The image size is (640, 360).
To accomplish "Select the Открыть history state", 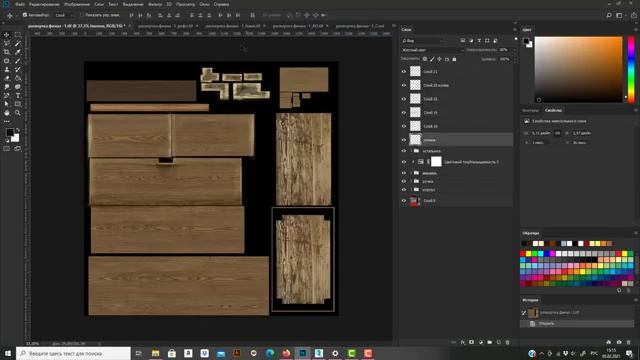I will [577, 323].
